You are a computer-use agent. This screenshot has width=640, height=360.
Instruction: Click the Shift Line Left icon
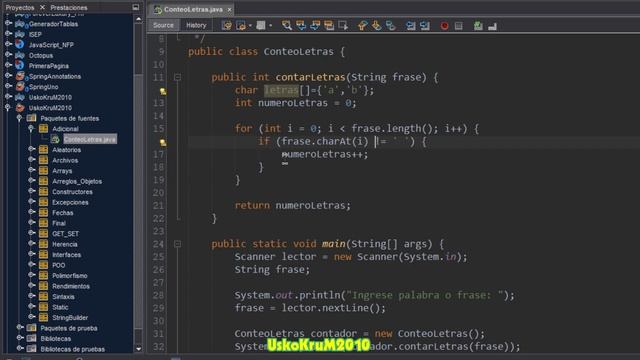coord(410,26)
